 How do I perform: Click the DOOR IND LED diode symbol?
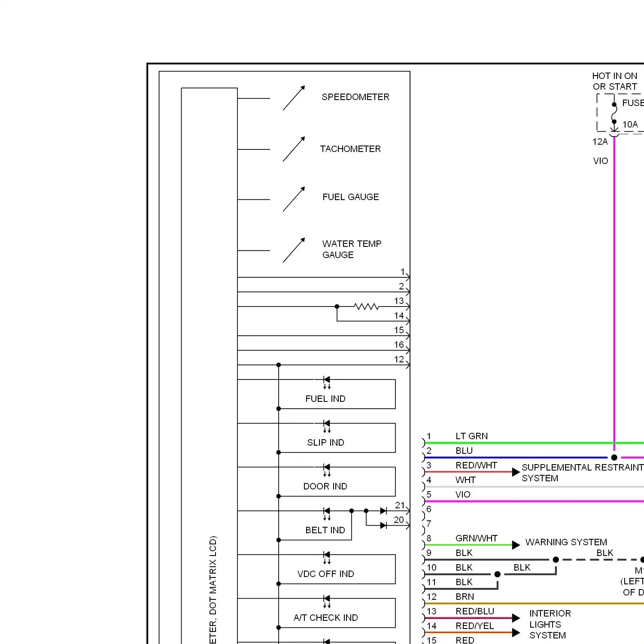point(327,469)
